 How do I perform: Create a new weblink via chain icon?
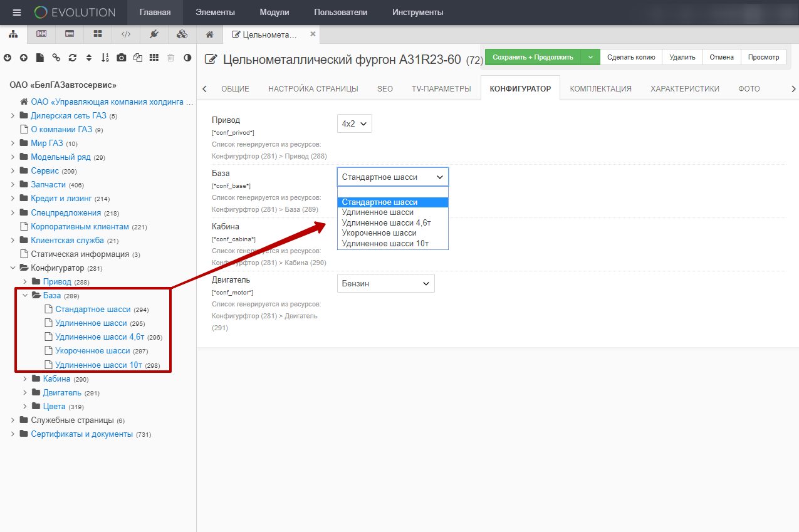[x=56, y=58]
